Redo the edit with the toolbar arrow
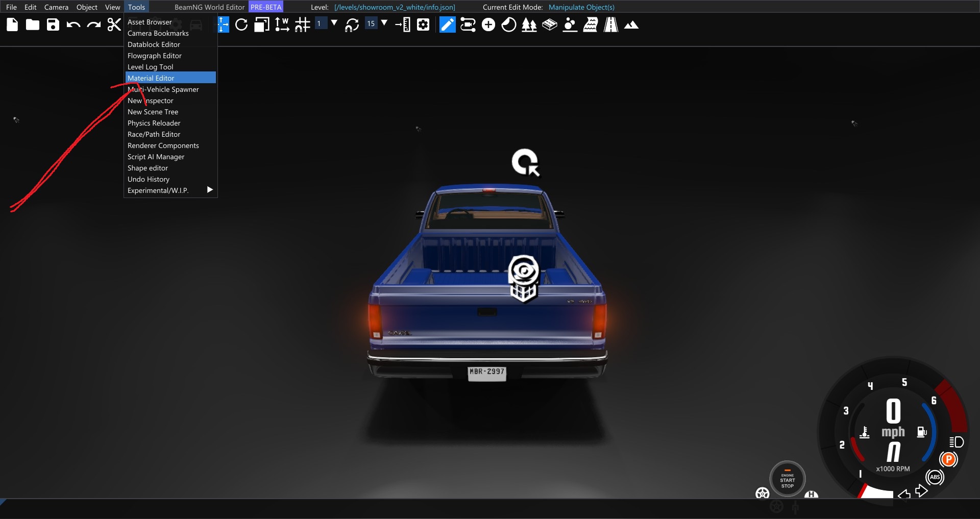The width and height of the screenshot is (980, 519). [x=94, y=24]
